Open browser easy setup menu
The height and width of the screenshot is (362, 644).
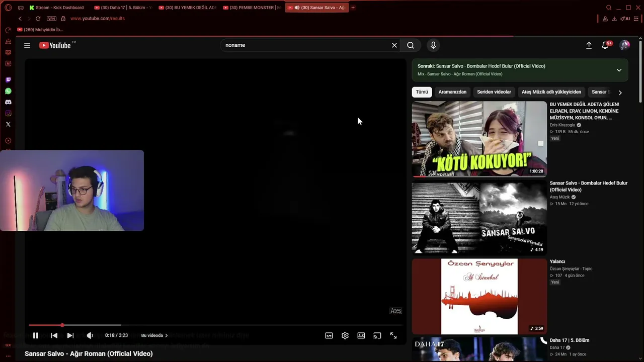pyautogui.click(x=636, y=19)
